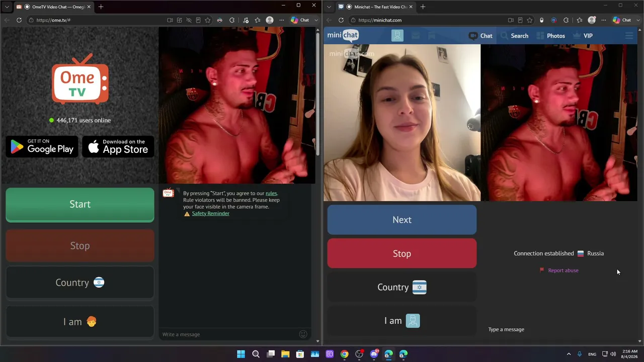The width and height of the screenshot is (644, 362).
Task: Open profile avatar in OmeTV browser window
Action: pyautogui.click(x=270, y=20)
